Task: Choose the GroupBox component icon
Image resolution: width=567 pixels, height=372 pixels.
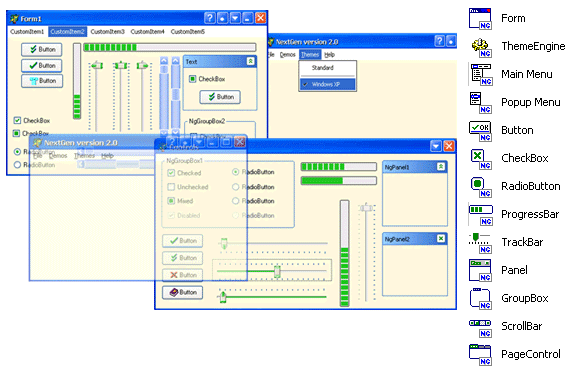Action: pyautogui.click(x=481, y=299)
